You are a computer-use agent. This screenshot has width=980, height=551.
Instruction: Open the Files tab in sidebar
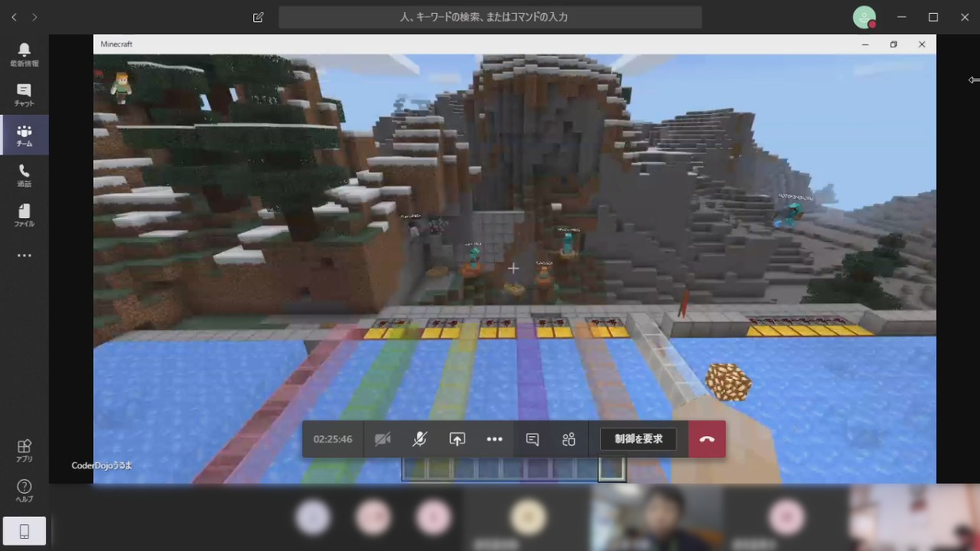click(x=24, y=215)
